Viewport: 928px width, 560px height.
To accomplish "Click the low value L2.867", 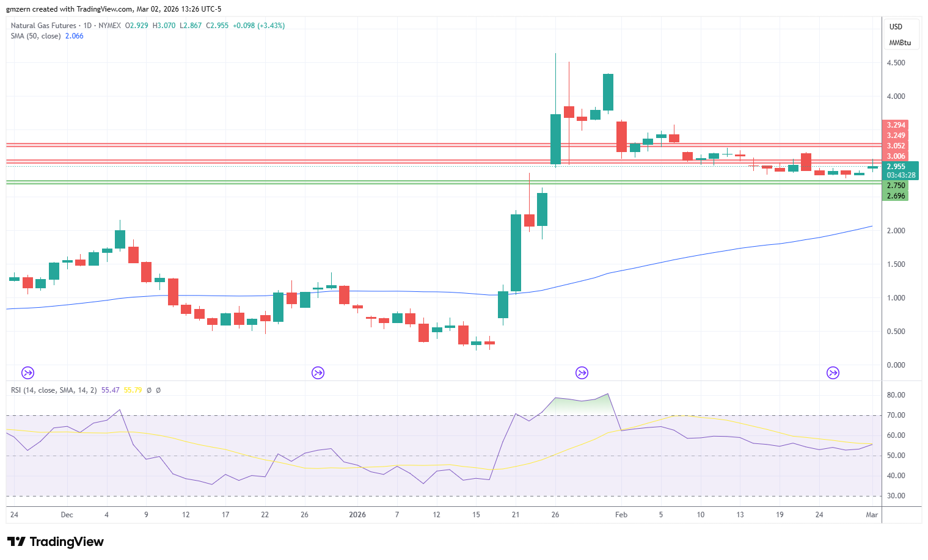I will 191,26.
